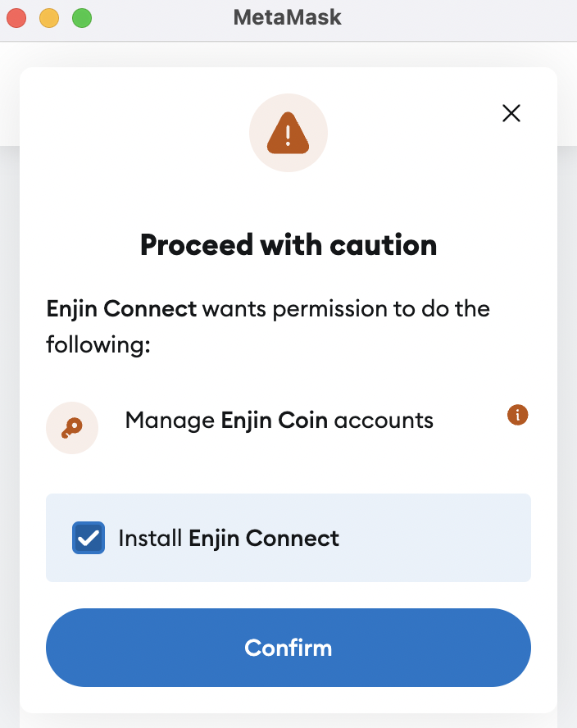Click the Proceed with caution heading
577x728 pixels.
288,244
